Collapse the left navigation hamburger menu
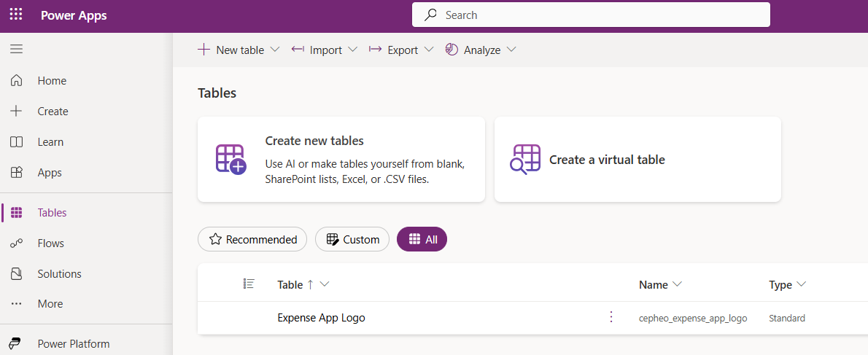This screenshot has height=355, width=868. [x=16, y=50]
